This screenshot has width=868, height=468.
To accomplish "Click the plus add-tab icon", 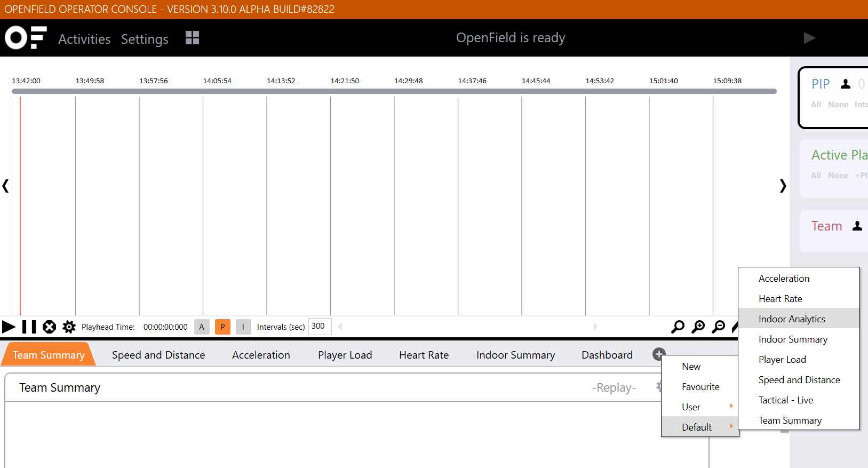I will [659, 354].
